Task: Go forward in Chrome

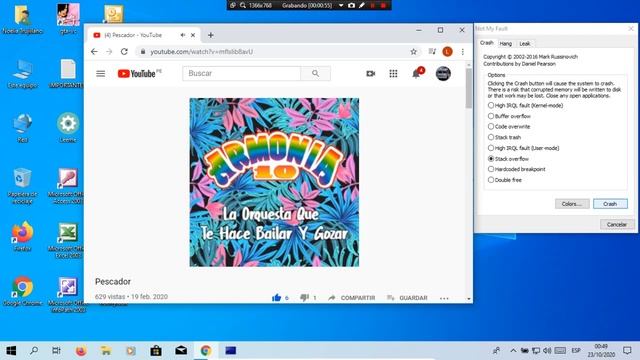Action: pyautogui.click(x=109, y=51)
